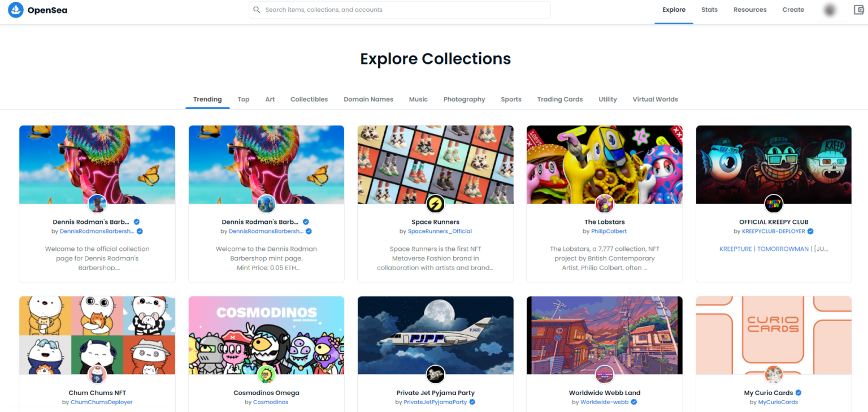Click Worldwide Webb Land avatar icon
868x412 pixels.
click(605, 374)
